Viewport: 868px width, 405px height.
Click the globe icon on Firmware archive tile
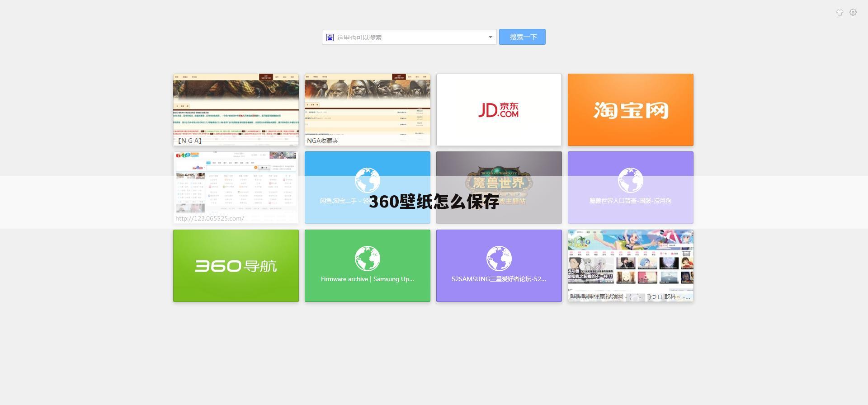tap(368, 259)
